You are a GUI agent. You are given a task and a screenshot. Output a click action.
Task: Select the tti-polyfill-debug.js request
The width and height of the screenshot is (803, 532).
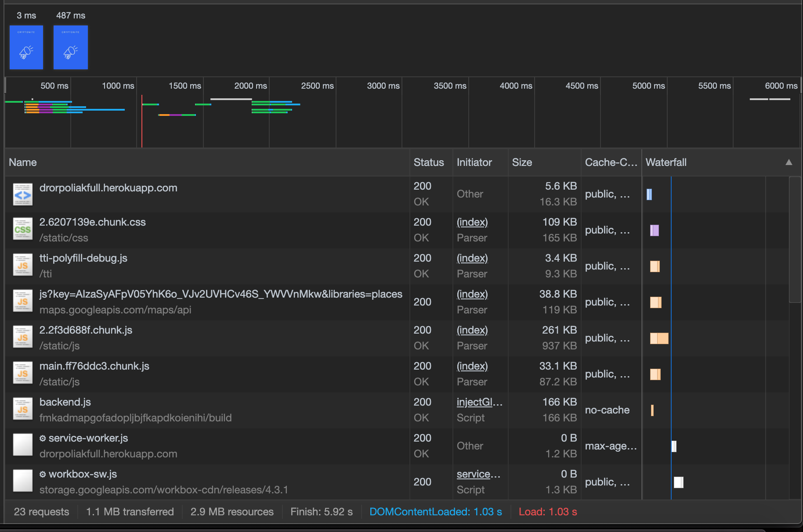398,266
